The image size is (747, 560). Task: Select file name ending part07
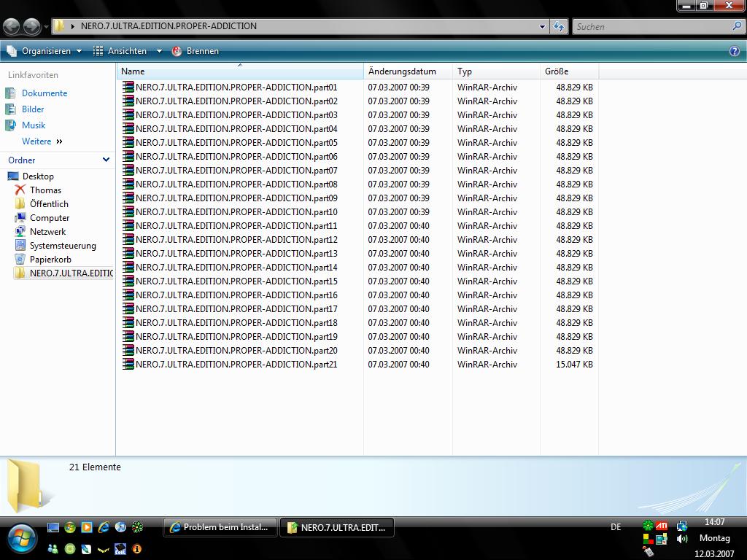pyautogui.click(x=236, y=170)
